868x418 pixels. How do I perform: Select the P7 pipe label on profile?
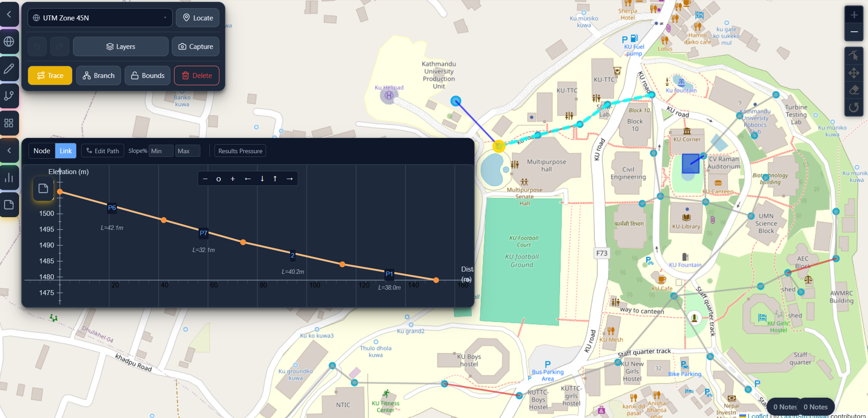pos(204,233)
